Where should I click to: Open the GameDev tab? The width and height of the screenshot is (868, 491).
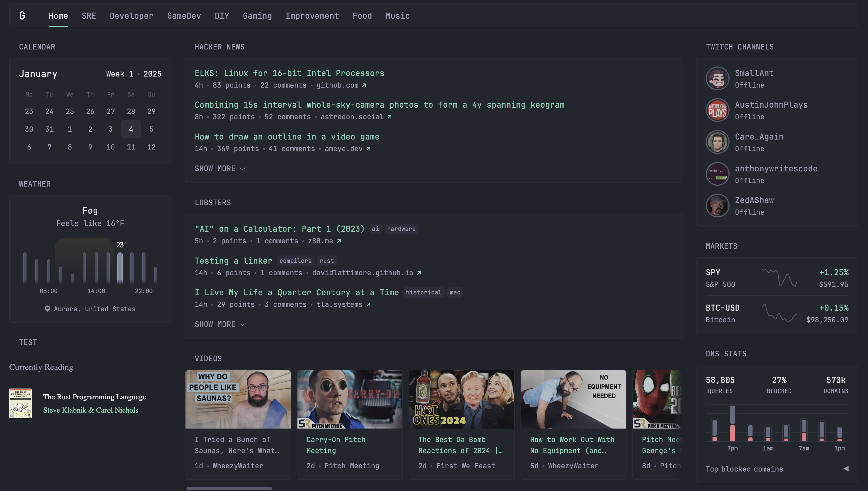click(184, 16)
